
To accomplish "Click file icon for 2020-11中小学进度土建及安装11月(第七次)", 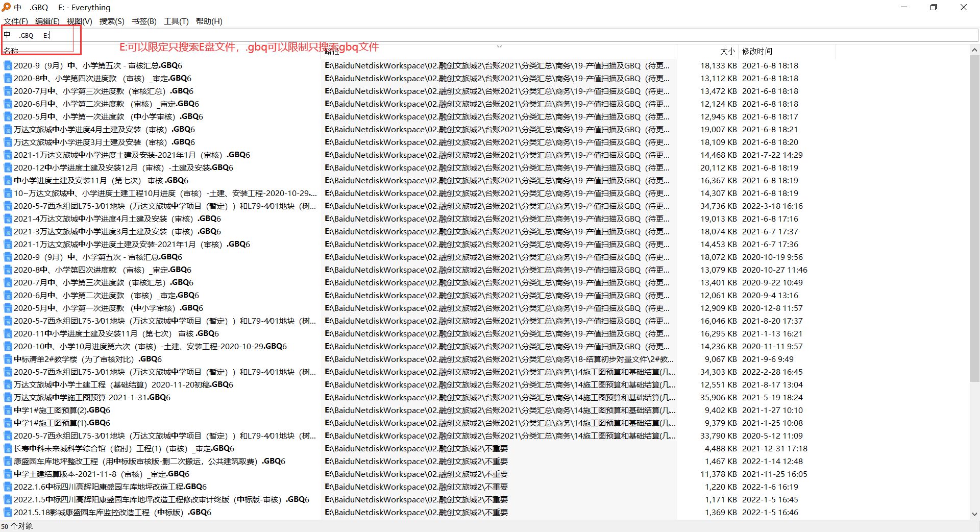I will coord(8,334).
